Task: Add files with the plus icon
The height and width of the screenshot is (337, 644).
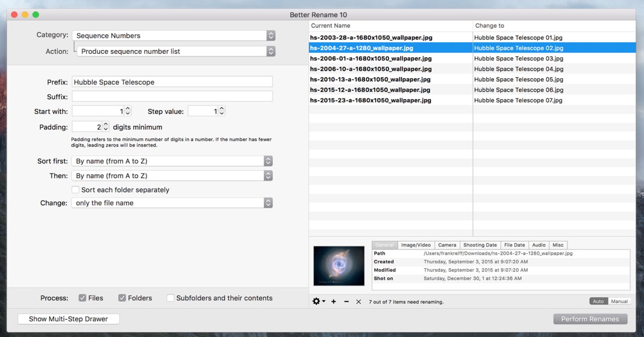Action: (334, 301)
